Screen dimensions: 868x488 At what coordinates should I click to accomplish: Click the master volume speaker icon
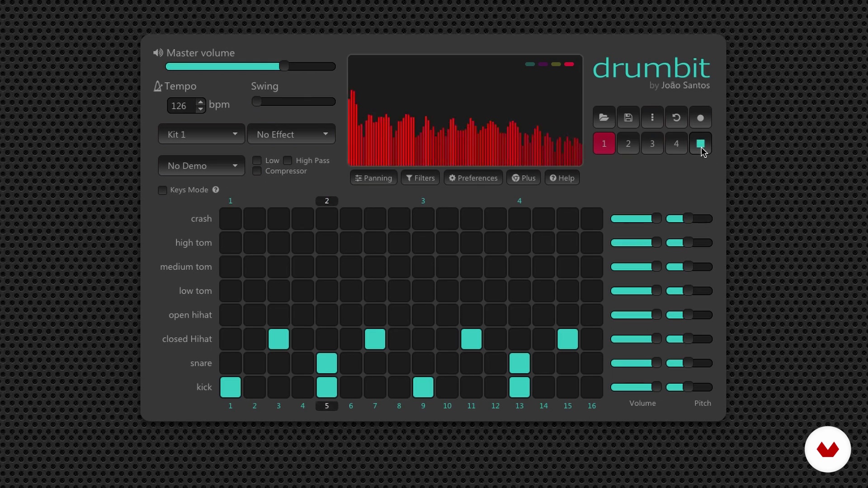coord(158,53)
